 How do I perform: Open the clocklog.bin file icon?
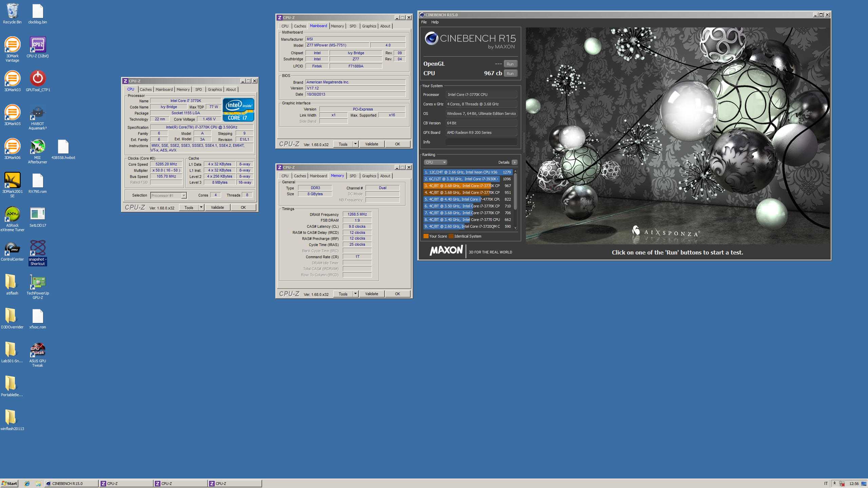point(38,14)
